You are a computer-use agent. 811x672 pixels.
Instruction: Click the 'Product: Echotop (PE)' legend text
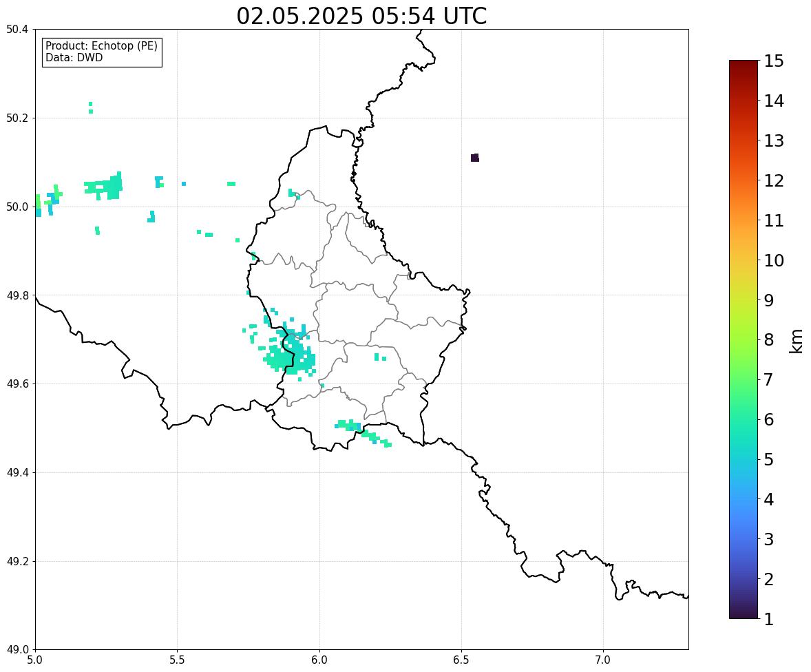101,45
